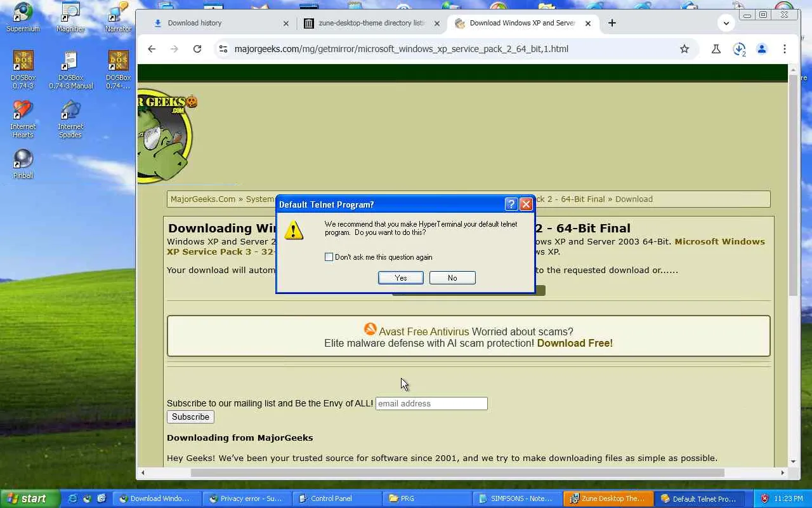Close the Download Windows XP tab
The image size is (812, 508).
(x=587, y=23)
